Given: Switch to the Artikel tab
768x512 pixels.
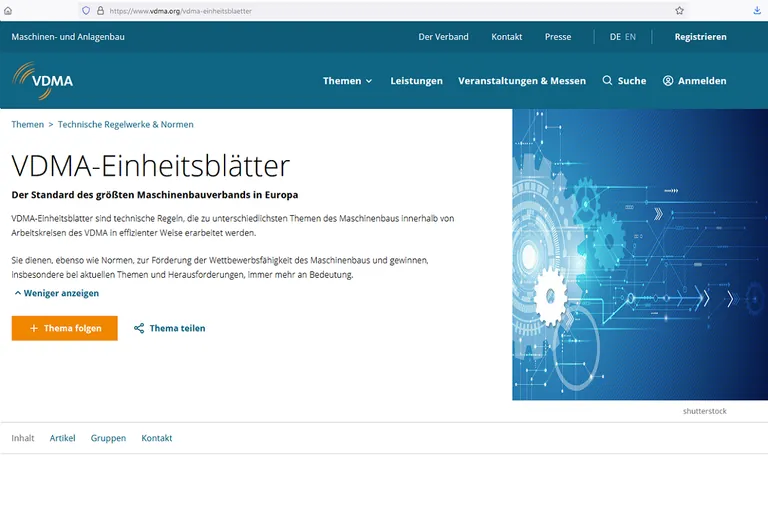Looking at the screenshot, I should (62, 438).
